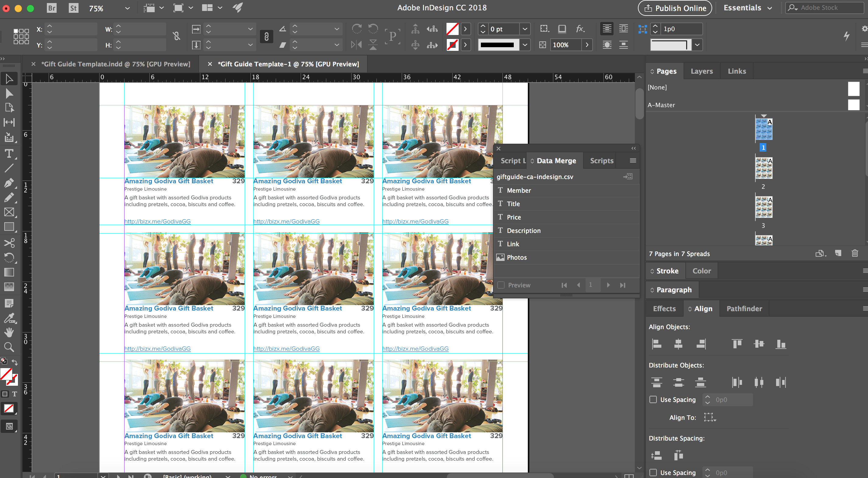Click the Create Merged Document icon
The width and height of the screenshot is (868, 478).
point(628,176)
